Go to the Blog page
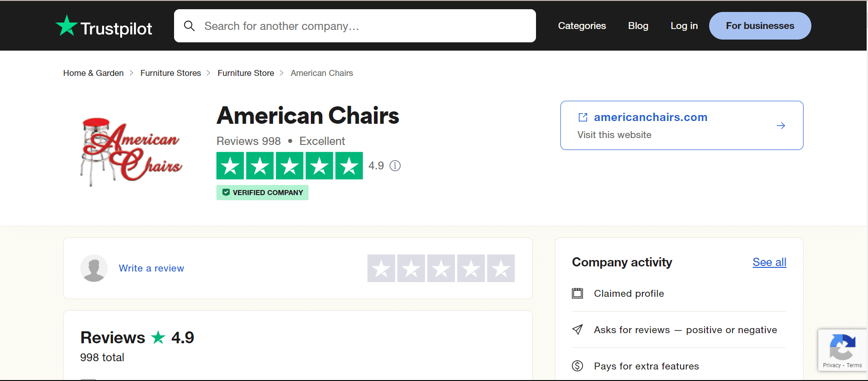The width and height of the screenshot is (868, 381). click(x=638, y=26)
